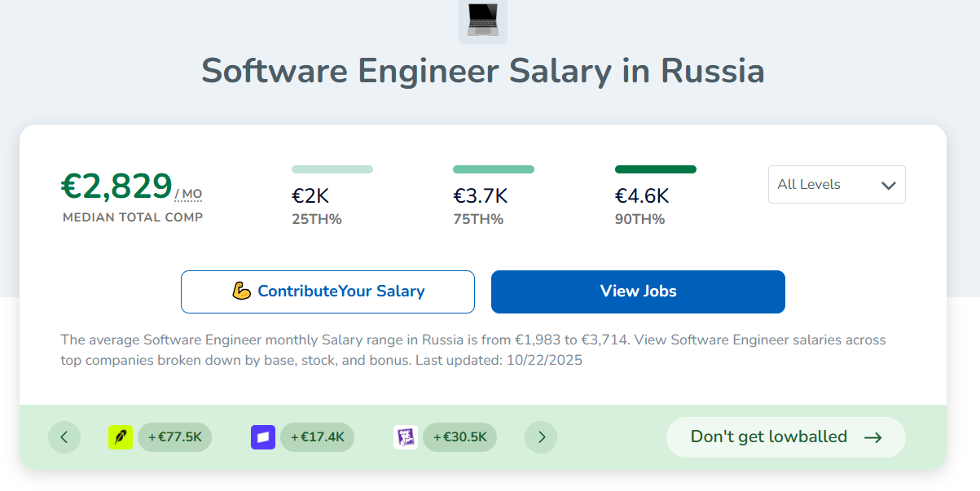
Task: Open the All Levels dropdown
Action: tap(837, 185)
